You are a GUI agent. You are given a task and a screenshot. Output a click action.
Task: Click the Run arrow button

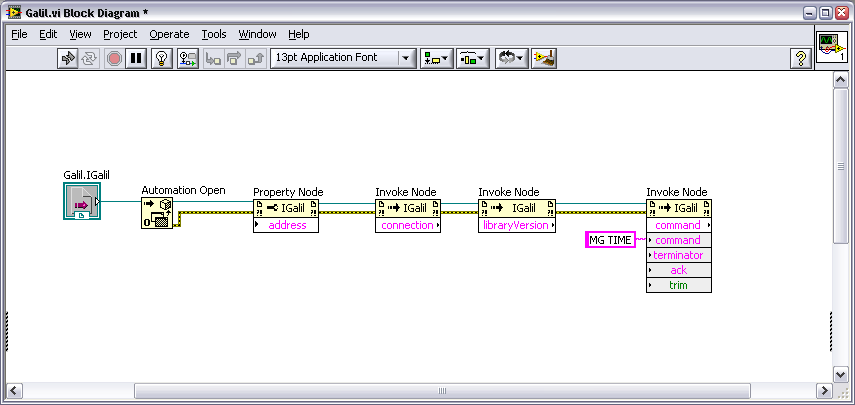68,58
